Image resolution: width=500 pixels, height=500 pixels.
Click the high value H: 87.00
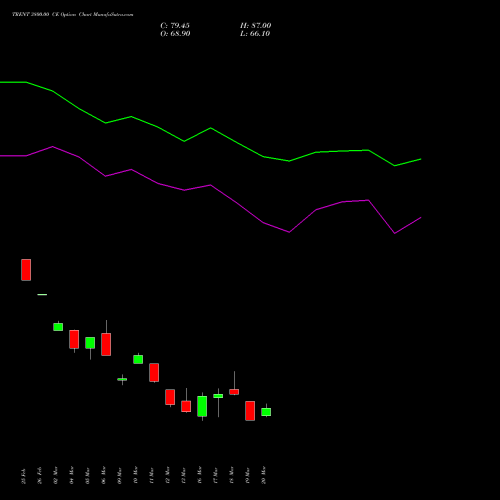pos(255,26)
